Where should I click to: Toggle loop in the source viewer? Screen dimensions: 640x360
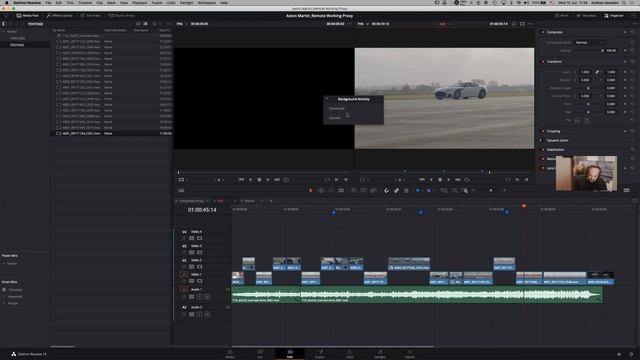286,180
